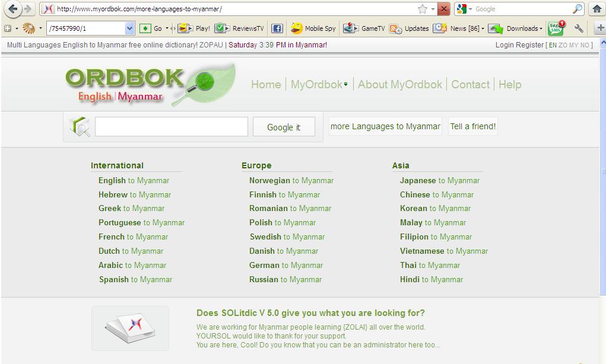Stop loading with the red X button
Image resolution: width=606 pixels, height=364 pixels.
coord(444,9)
